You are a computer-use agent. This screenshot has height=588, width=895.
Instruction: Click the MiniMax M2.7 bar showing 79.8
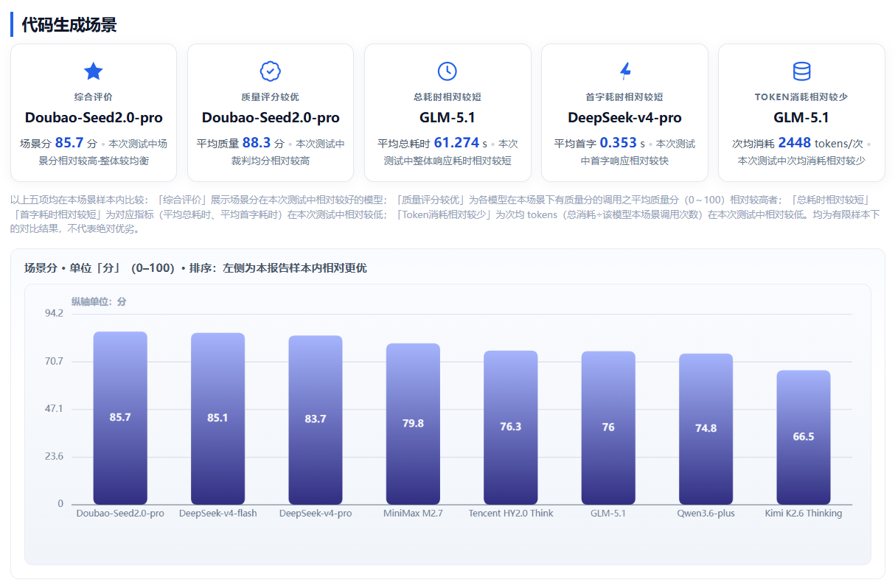point(413,424)
